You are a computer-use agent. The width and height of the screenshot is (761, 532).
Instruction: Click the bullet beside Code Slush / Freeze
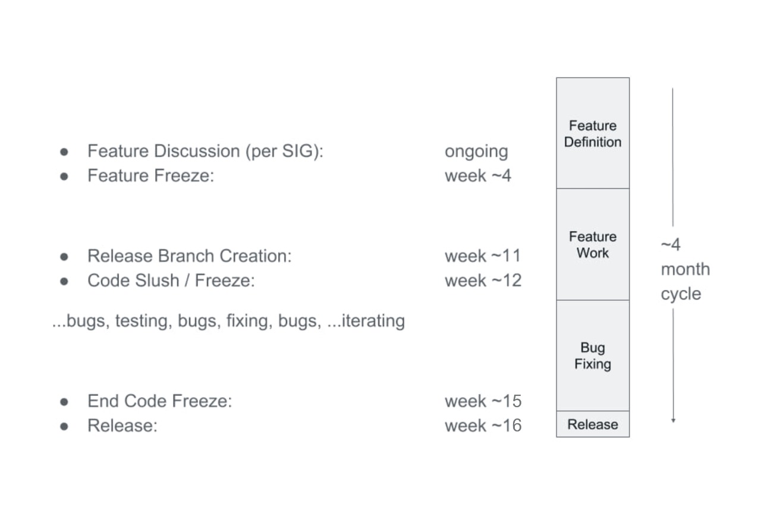tap(64, 281)
